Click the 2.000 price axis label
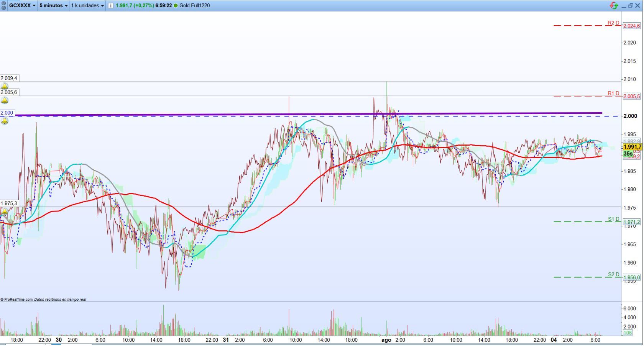The image size is (644, 346). click(x=631, y=116)
